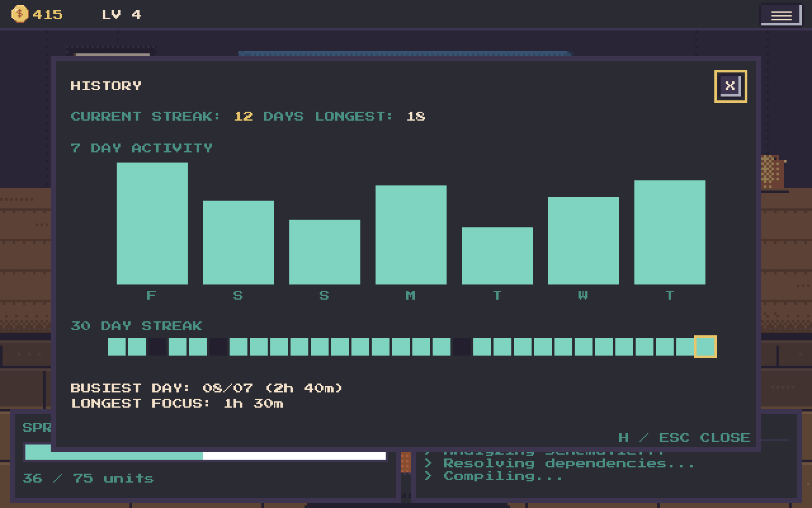Screen dimensions: 812x508
Task: Click the "HISTORY" panel title
Action: (106, 86)
